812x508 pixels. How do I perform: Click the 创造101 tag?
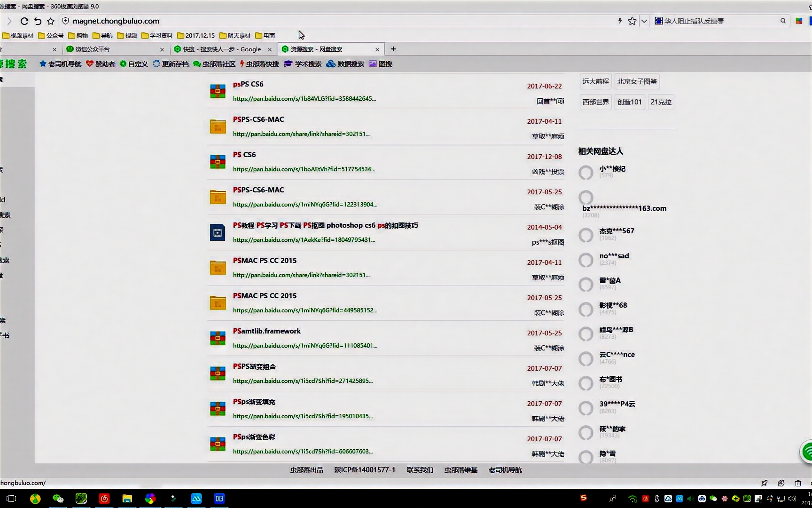click(x=629, y=102)
